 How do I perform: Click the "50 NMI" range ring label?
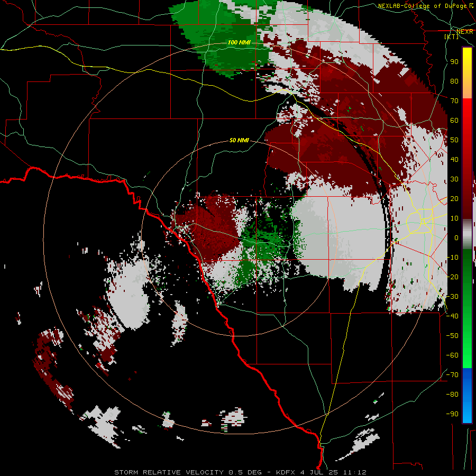click(x=239, y=140)
